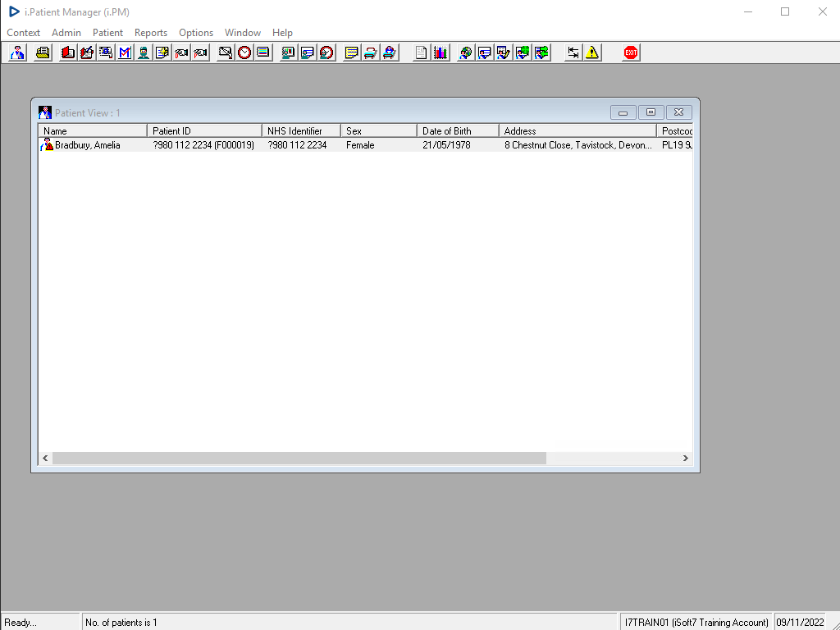This screenshot has height=630, width=840.
Task: Click the horizontal scrollbar thumb in Patient View
Action: [299, 458]
